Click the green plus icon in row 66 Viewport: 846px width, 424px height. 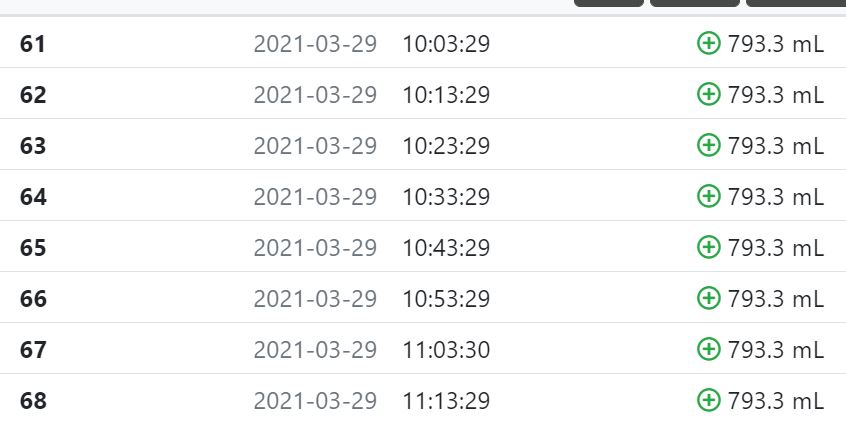(x=708, y=298)
